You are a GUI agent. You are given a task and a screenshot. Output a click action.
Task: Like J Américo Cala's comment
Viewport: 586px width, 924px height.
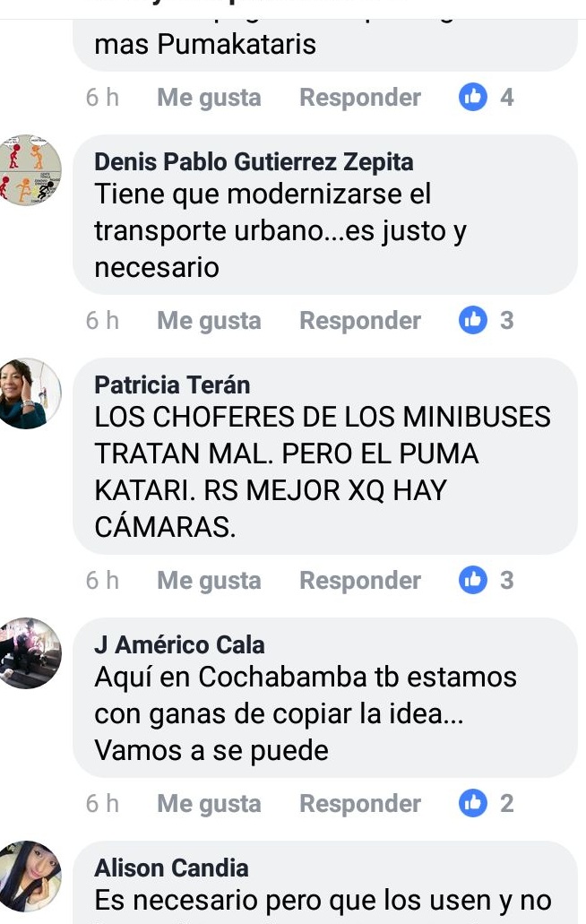(x=209, y=805)
